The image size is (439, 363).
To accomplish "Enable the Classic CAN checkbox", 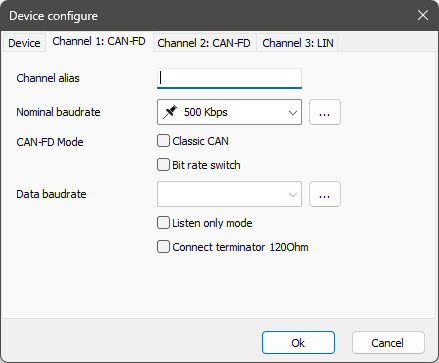I will (x=163, y=141).
